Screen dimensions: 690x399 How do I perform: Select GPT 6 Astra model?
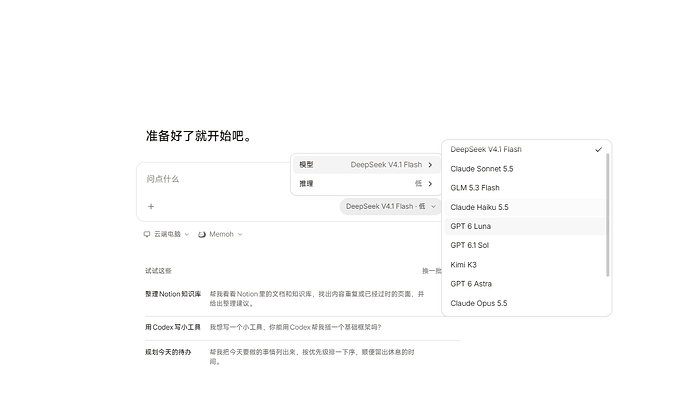pos(524,284)
